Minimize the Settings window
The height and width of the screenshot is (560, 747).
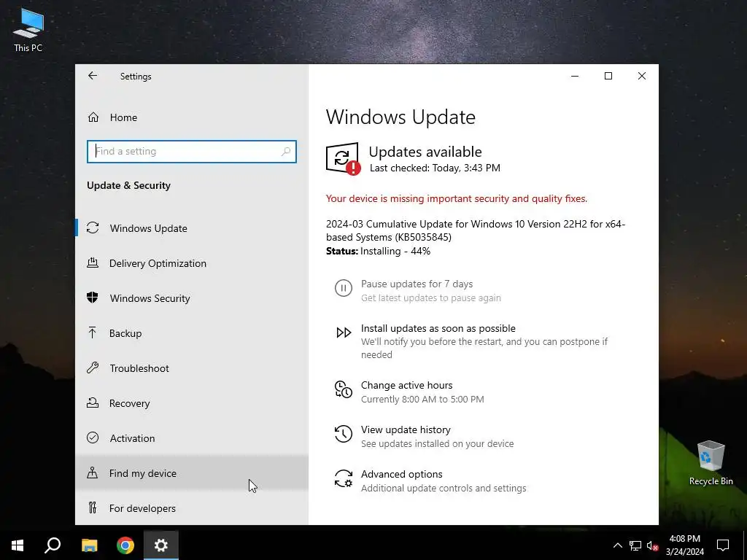575,76
